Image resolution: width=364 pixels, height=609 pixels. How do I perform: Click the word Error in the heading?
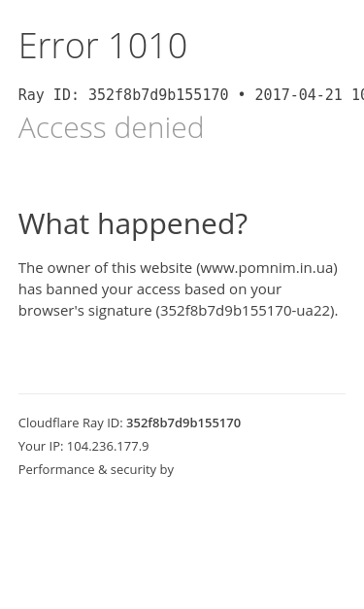[x=58, y=46]
